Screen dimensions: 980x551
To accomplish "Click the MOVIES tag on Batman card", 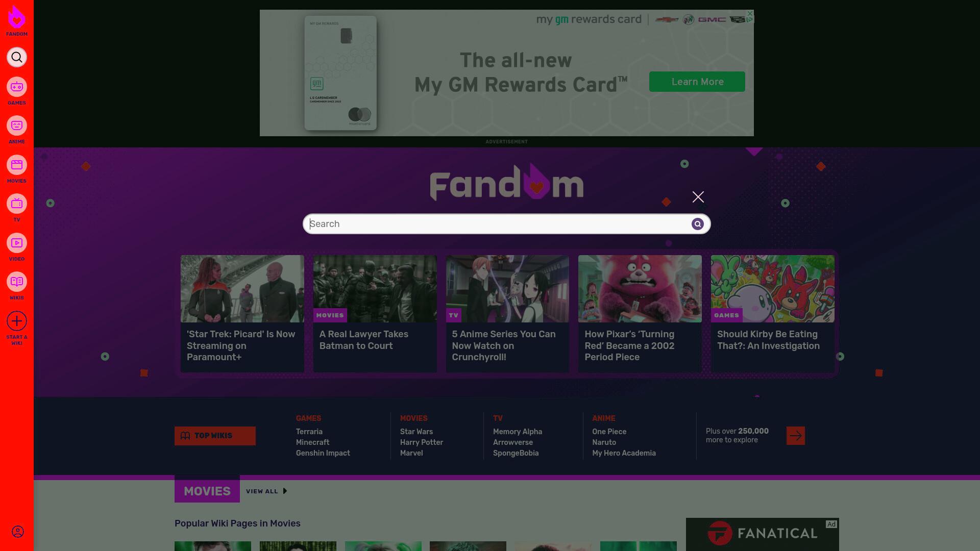I will point(330,315).
